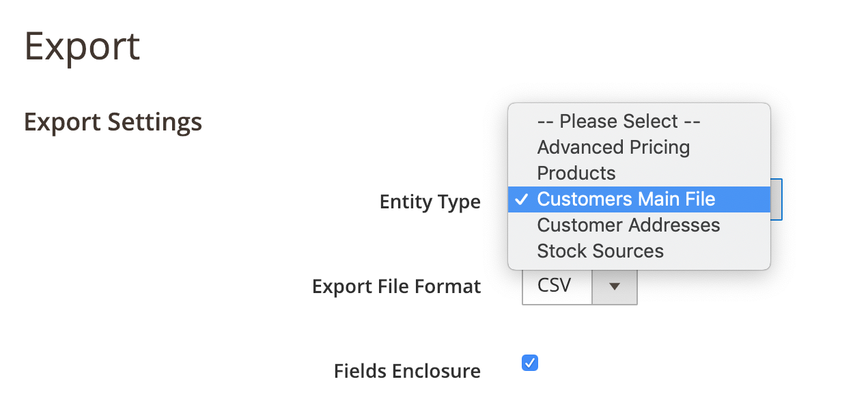Image resolution: width=868 pixels, height=401 pixels.
Task: Click the Export File Format label
Action: pos(396,286)
